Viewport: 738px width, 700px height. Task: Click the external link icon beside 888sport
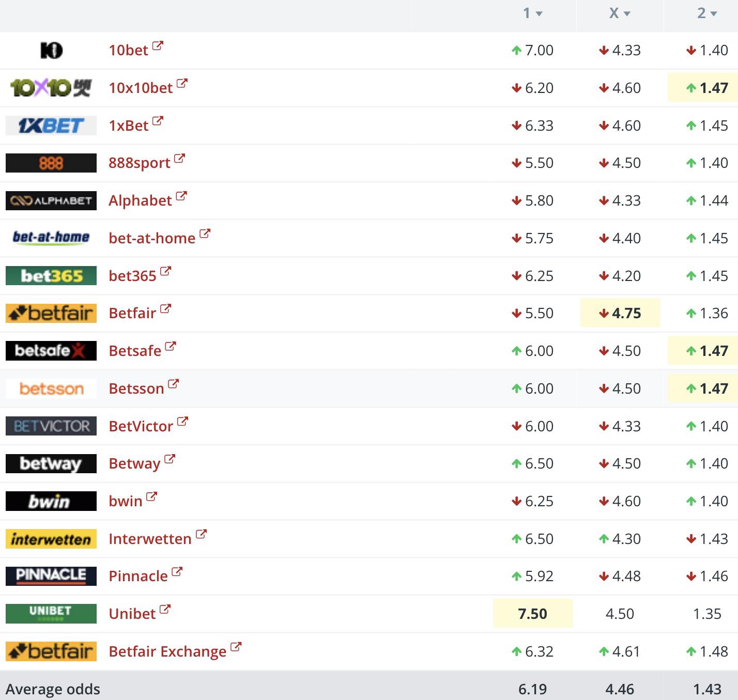(179, 159)
